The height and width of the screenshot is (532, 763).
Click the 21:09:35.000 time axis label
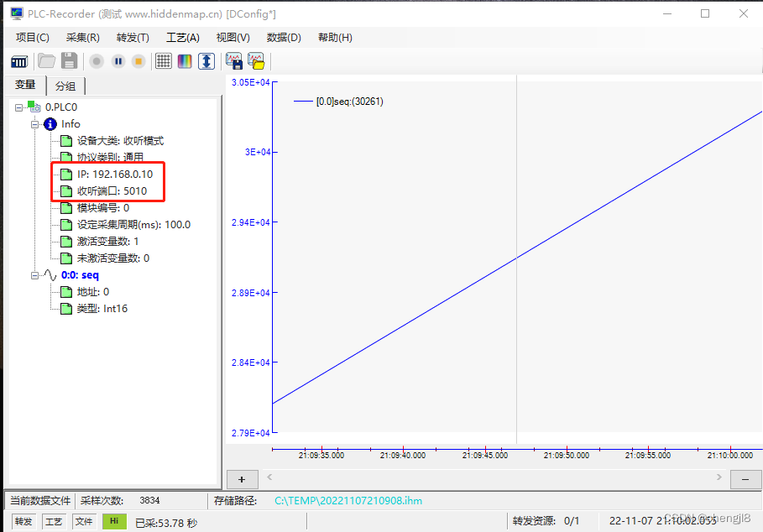tap(321, 456)
